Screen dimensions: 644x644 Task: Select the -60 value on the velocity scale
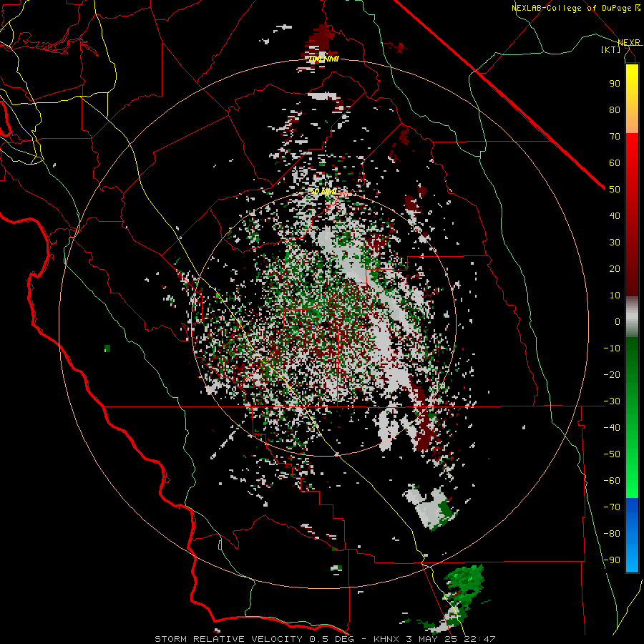click(612, 481)
